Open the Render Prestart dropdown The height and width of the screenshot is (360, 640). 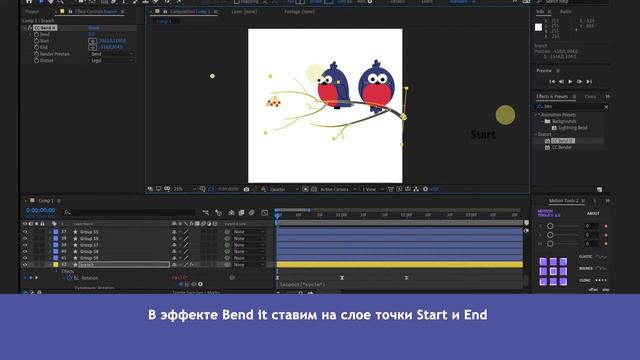[x=111, y=54]
